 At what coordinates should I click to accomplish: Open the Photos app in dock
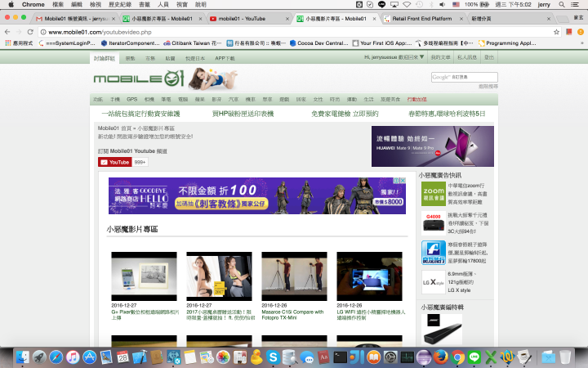click(x=223, y=357)
